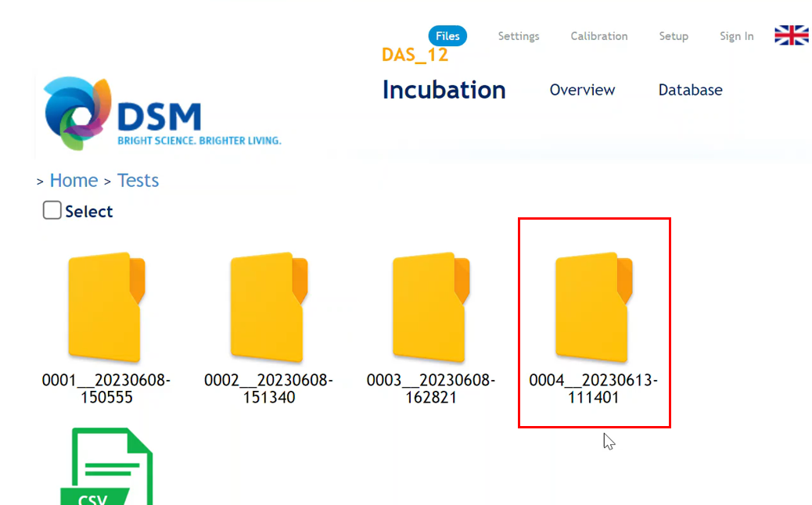
Task: Tick the Select checkbox
Action: pos(52,210)
